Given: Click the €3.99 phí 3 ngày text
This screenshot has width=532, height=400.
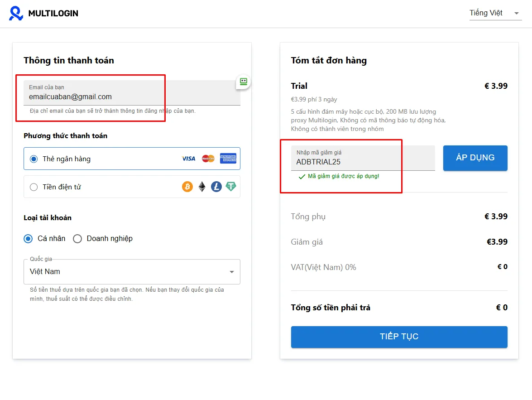Looking at the screenshot, I should 314,100.
